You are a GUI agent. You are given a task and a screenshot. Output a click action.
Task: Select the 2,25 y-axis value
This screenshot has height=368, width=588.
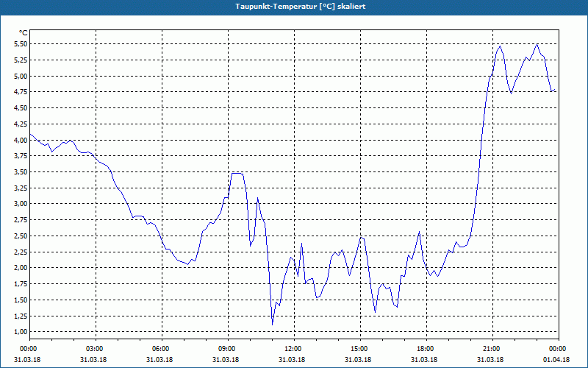coord(21,252)
